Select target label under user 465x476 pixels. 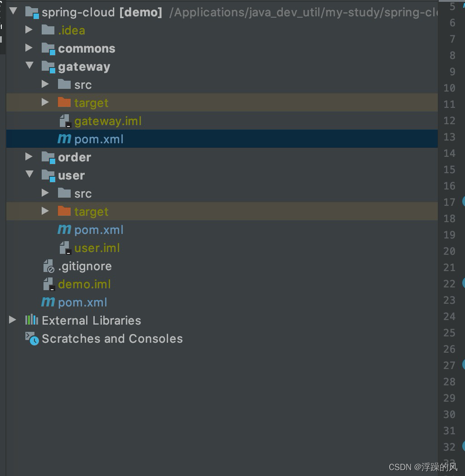pos(92,212)
